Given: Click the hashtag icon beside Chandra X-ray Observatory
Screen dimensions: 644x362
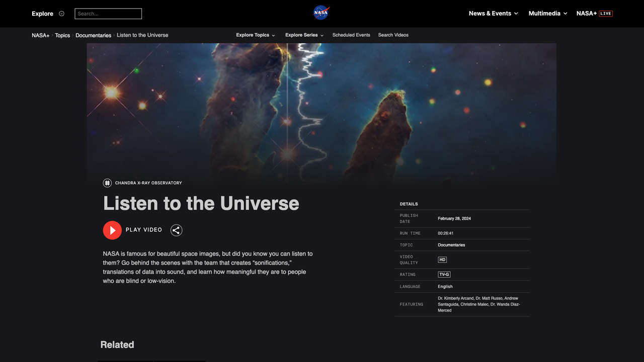Looking at the screenshot, I should point(107,183).
